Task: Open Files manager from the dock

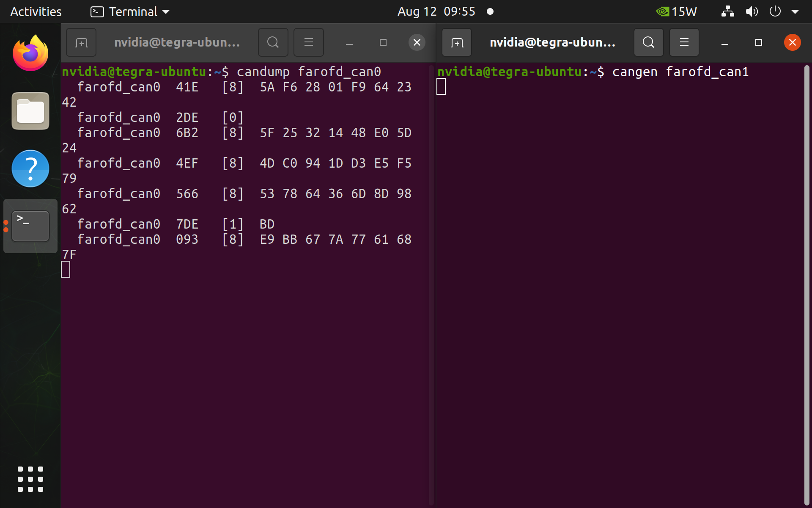Action: coord(30,111)
